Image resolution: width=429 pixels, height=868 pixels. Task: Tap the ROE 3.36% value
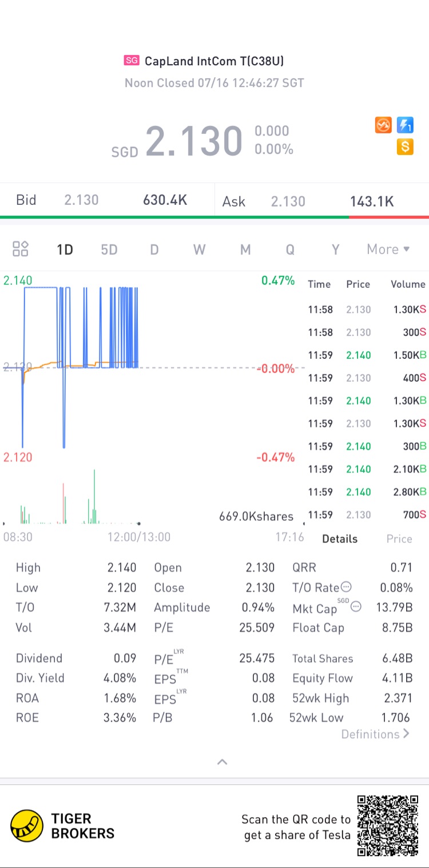click(120, 718)
